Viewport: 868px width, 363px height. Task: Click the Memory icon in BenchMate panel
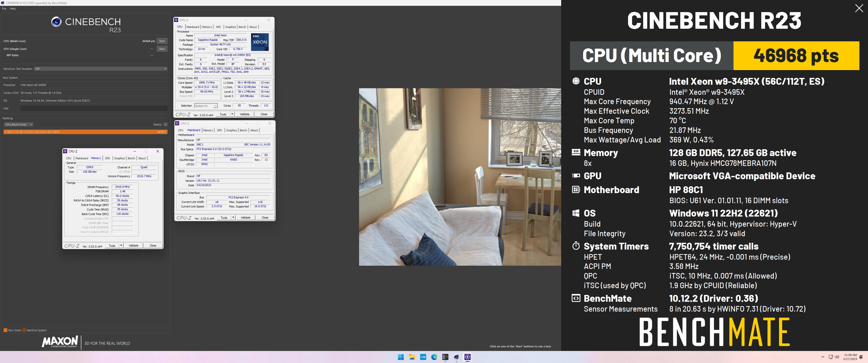pyautogui.click(x=576, y=153)
